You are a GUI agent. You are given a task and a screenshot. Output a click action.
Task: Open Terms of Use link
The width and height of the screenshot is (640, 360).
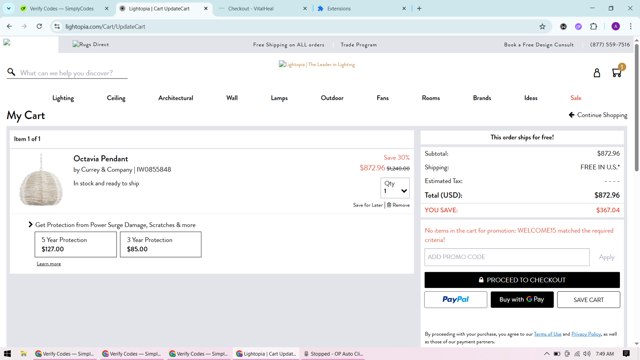pos(547,334)
